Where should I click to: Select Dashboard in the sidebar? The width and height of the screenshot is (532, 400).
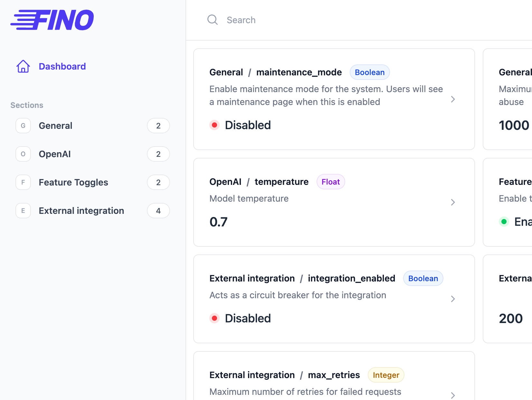62,66
